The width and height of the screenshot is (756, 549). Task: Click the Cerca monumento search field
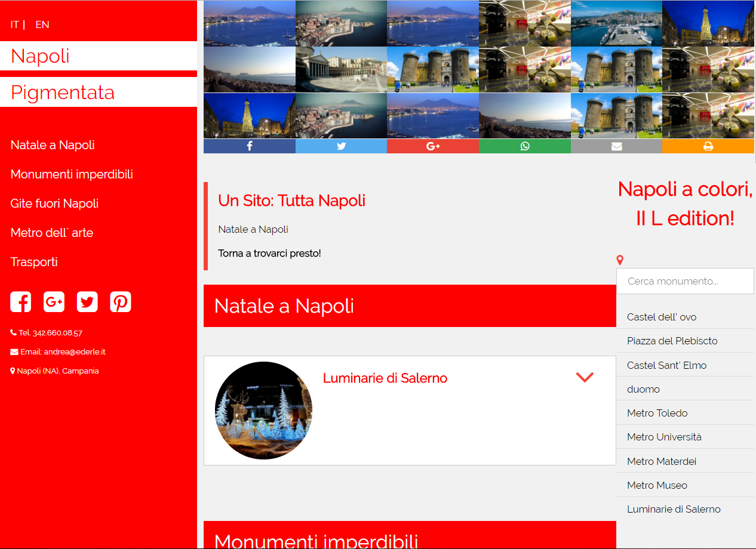click(x=685, y=281)
